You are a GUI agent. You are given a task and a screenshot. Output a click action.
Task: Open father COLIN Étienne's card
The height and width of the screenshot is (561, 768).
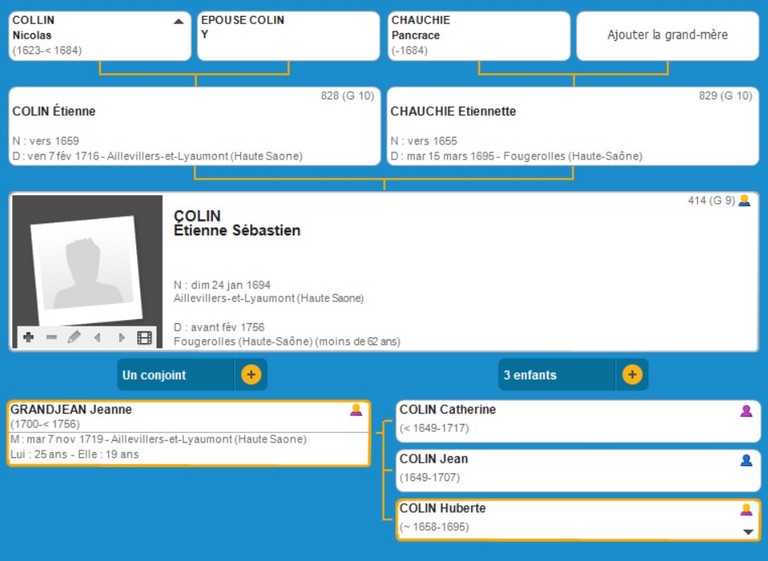195,126
